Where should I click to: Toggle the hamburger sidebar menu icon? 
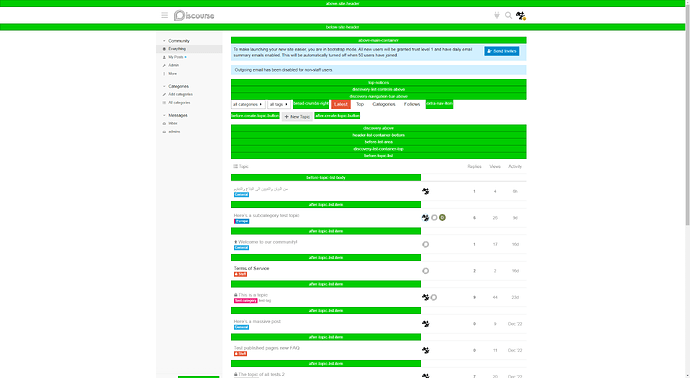165,15
